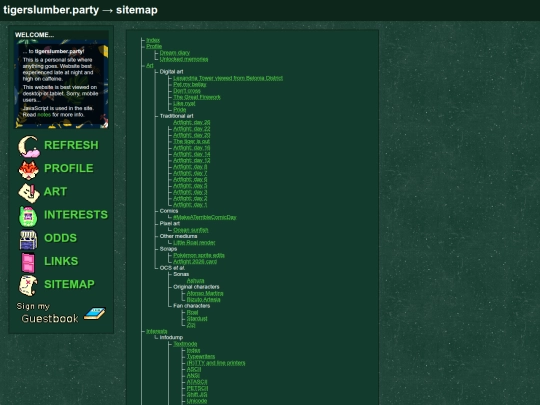Click the blue guestbook book icon
The height and width of the screenshot is (405, 540).
[95, 313]
